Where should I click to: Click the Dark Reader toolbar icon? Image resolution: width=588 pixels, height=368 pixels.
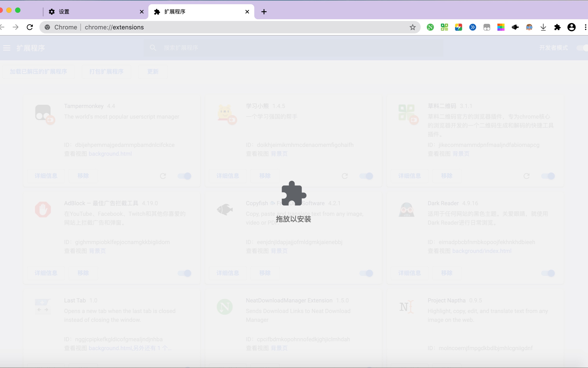click(x=529, y=27)
